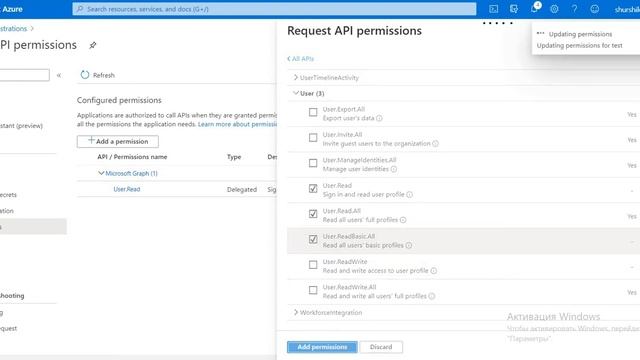Collapse sidebar with double chevron
The height and width of the screenshot is (360, 640).
click(x=59, y=75)
